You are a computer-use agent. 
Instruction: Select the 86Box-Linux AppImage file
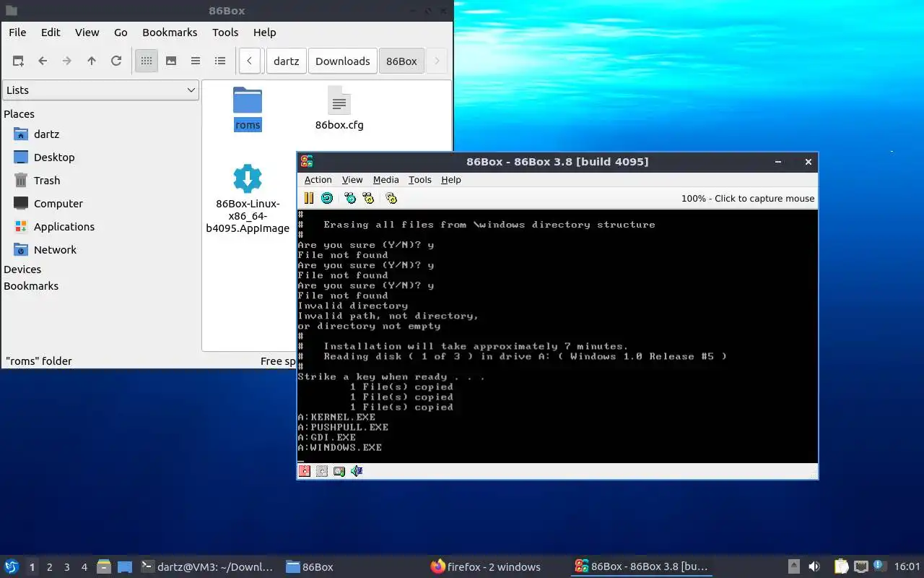tap(248, 199)
